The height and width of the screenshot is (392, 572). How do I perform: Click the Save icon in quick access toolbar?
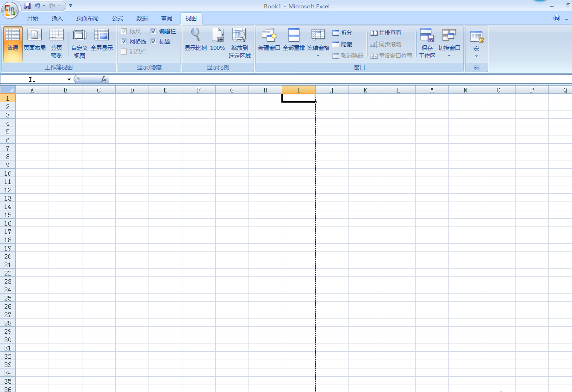27,6
